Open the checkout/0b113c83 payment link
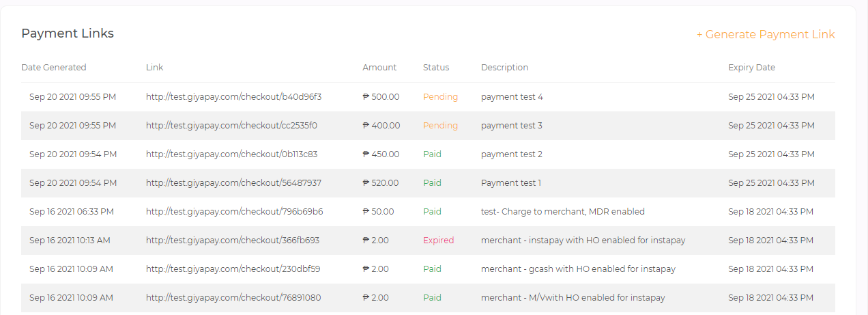The image size is (868, 315). point(231,154)
